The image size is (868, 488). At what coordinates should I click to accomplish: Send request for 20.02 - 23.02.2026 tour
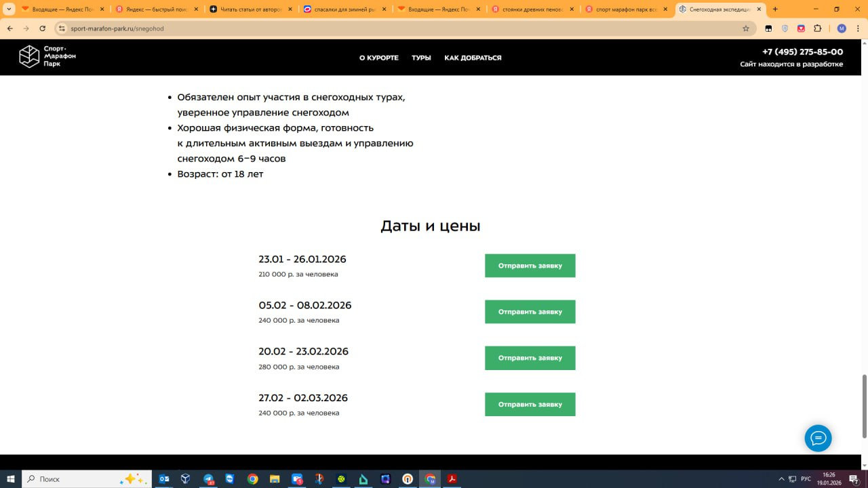pyautogui.click(x=530, y=358)
